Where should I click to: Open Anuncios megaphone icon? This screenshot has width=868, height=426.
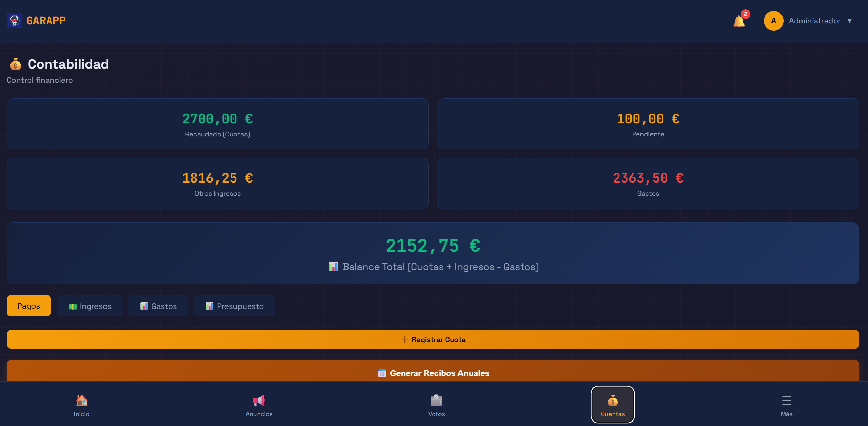point(259,401)
